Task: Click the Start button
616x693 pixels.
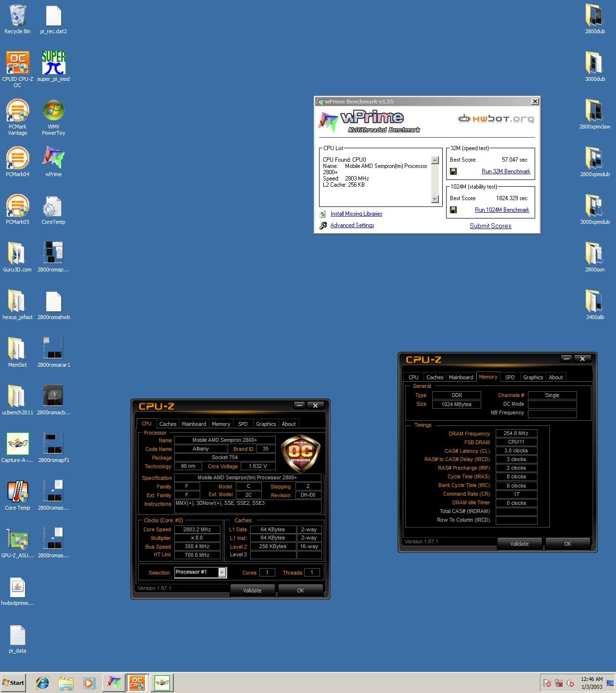Action: click(13, 682)
